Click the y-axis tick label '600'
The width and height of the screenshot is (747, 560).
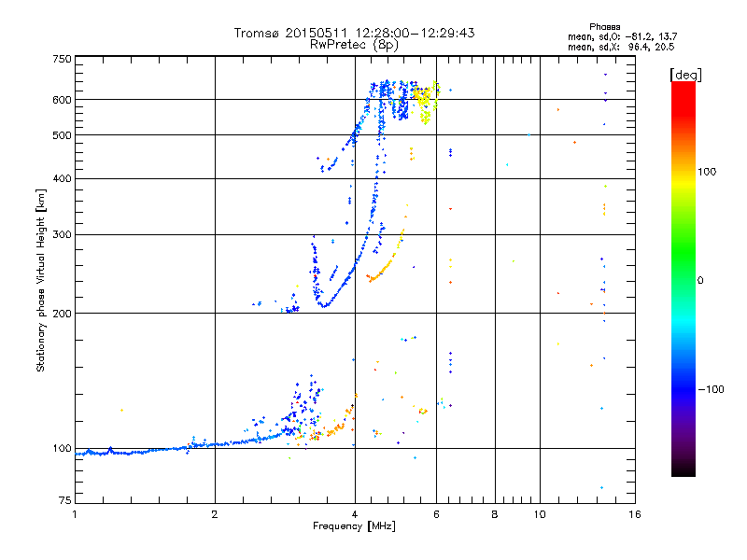pos(62,100)
